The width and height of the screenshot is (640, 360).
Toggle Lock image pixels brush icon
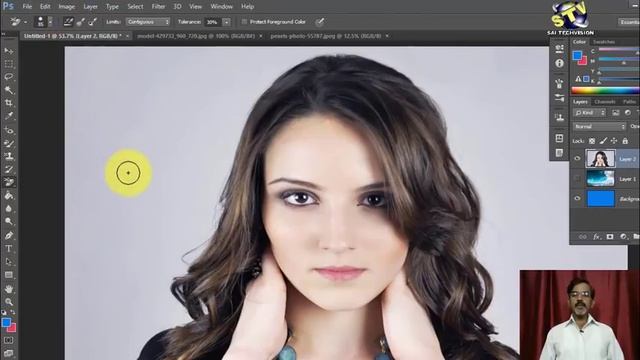(603, 141)
